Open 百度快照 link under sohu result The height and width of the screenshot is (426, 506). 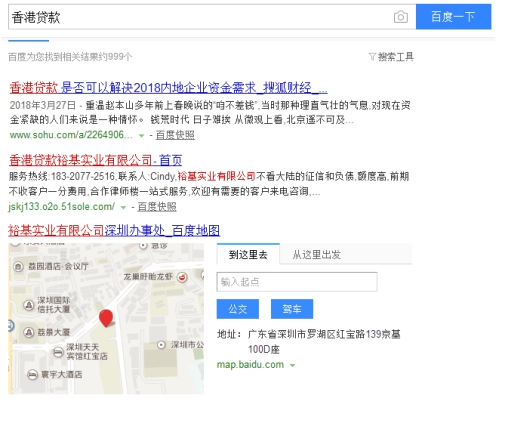(175, 135)
